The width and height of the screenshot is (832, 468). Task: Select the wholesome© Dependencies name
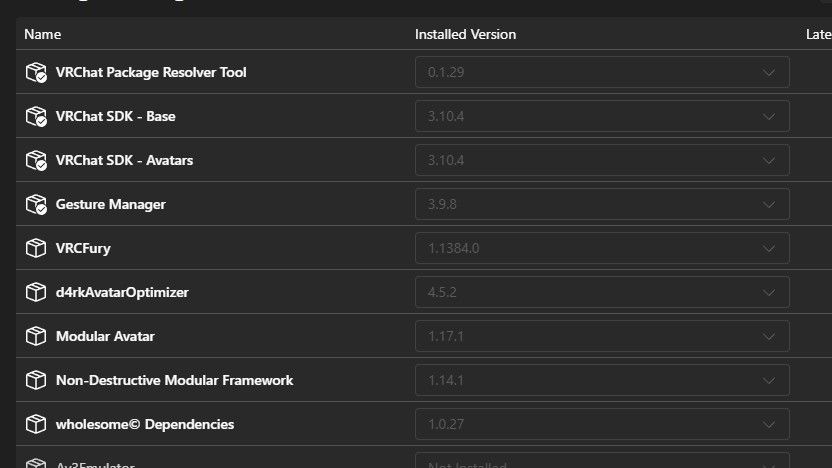(145, 424)
